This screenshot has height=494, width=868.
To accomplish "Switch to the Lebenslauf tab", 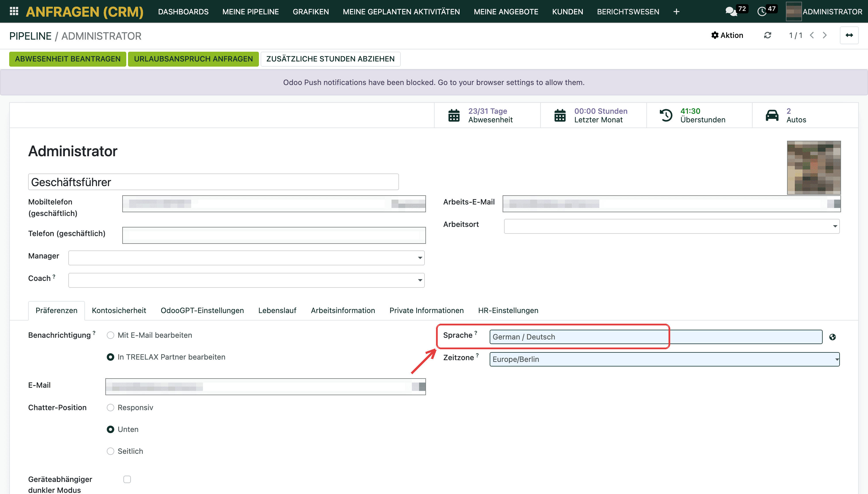I will coord(277,310).
